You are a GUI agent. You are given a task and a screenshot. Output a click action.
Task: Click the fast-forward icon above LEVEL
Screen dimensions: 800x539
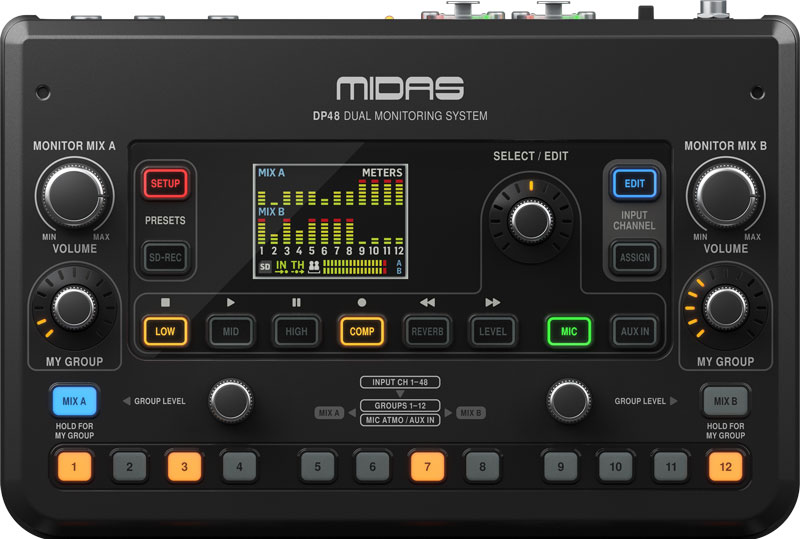coord(492,302)
